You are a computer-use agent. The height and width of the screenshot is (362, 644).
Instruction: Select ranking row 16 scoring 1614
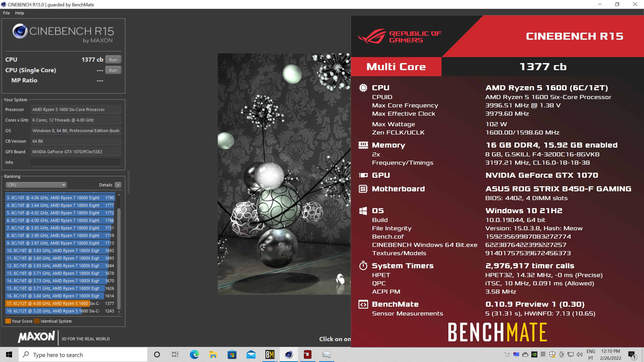pyautogui.click(x=60, y=296)
